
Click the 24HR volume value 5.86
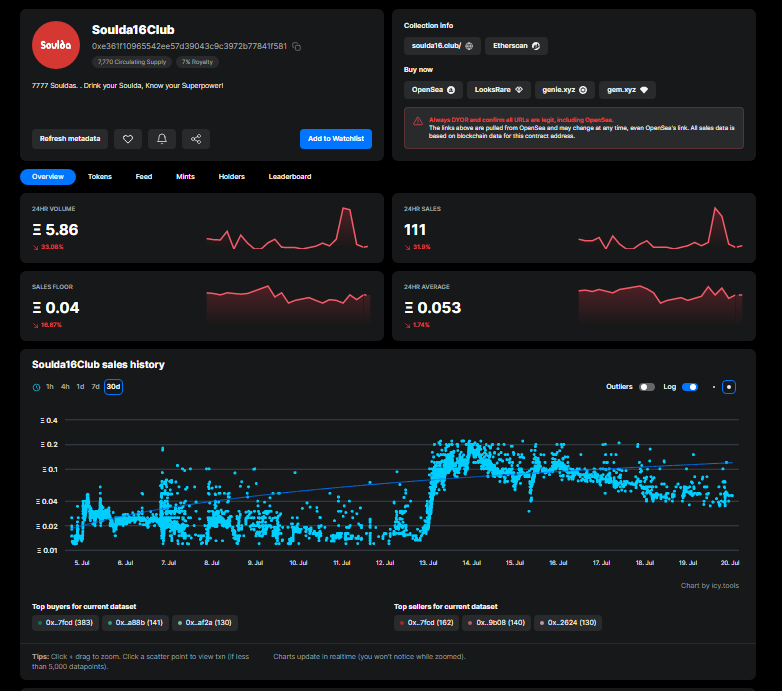[x=55, y=230]
